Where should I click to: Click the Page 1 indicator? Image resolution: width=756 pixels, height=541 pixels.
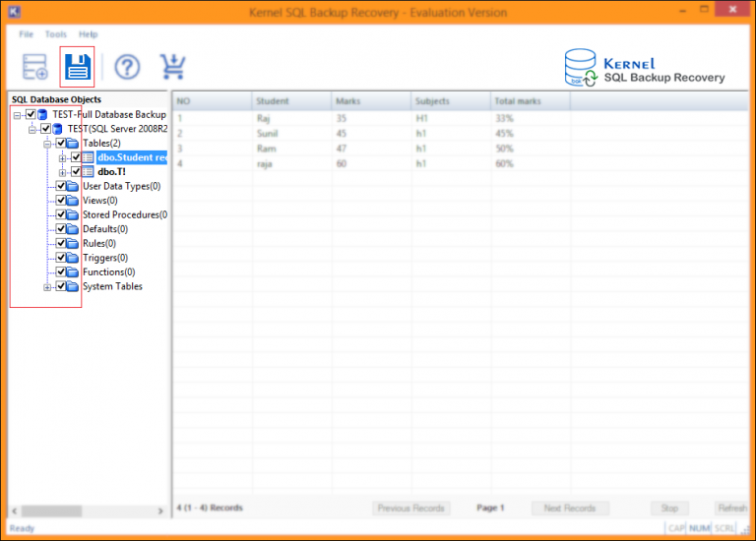click(x=490, y=508)
